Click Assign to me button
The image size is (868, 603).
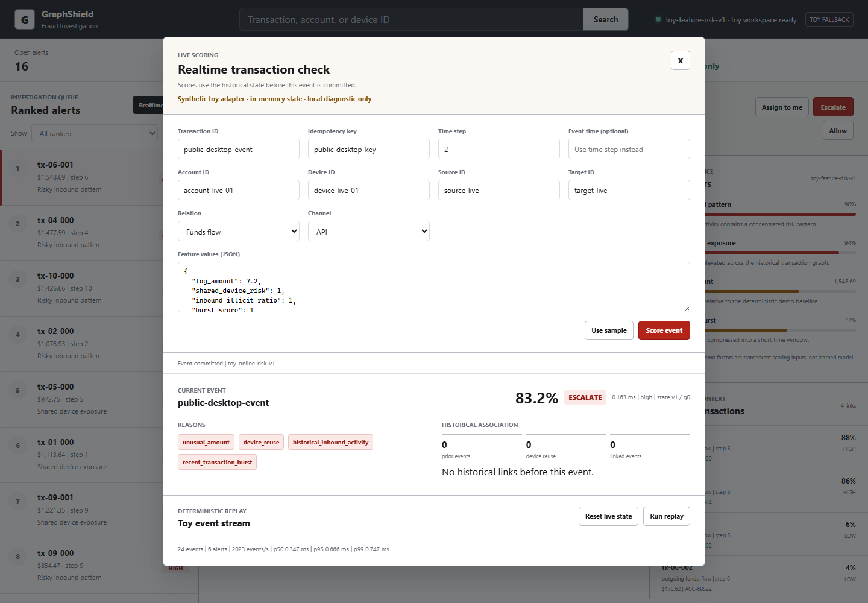click(782, 107)
